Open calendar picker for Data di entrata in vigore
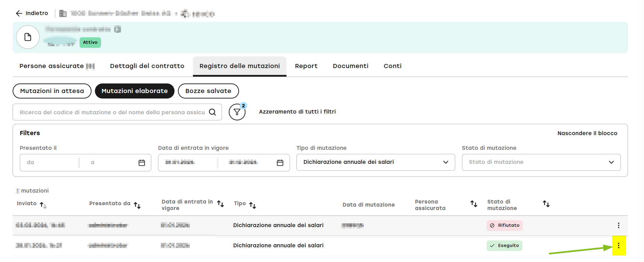The width and height of the screenshot is (644, 262). 280,163
